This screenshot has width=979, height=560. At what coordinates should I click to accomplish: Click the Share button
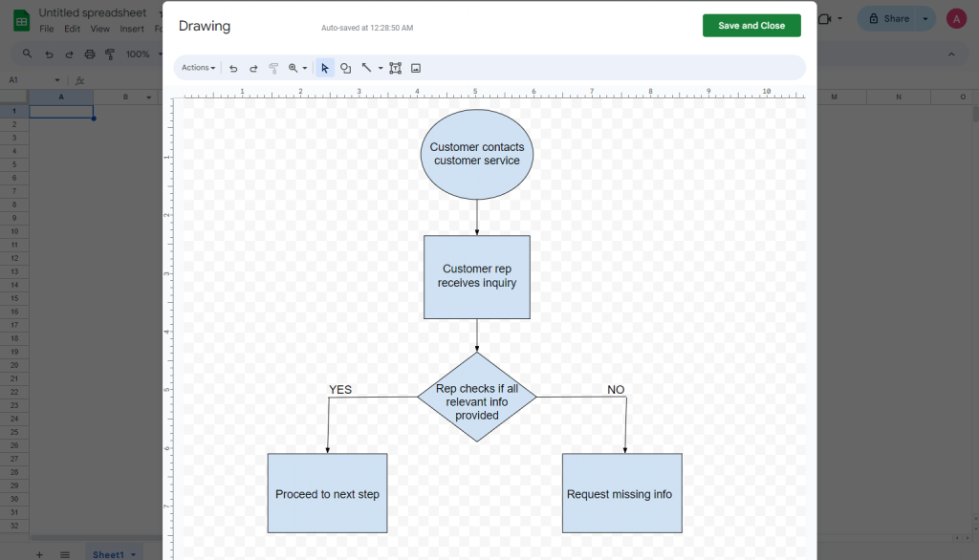pyautogui.click(x=889, y=19)
